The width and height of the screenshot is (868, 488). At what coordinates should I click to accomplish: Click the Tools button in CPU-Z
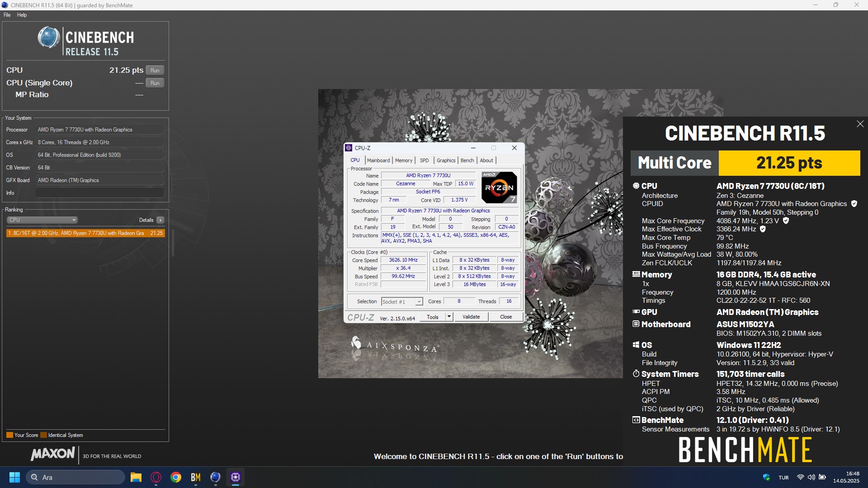pos(433,317)
